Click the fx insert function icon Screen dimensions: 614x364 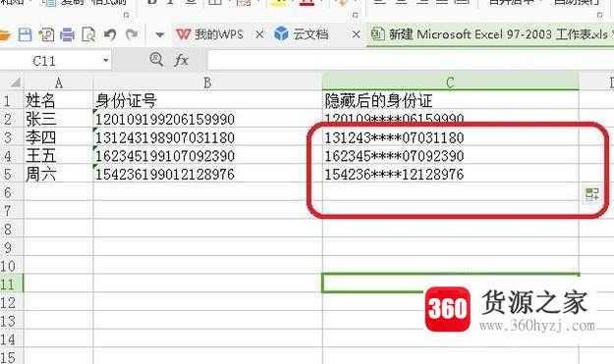[181, 60]
